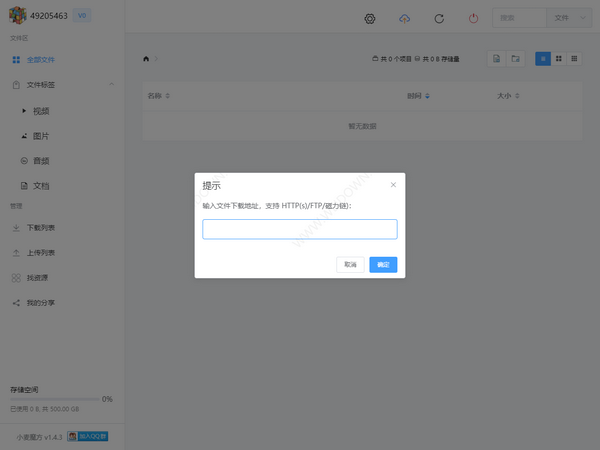The height and width of the screenshot is (450, 600).
Task: Click the new file icon button
Action: (x=497, y=59)
